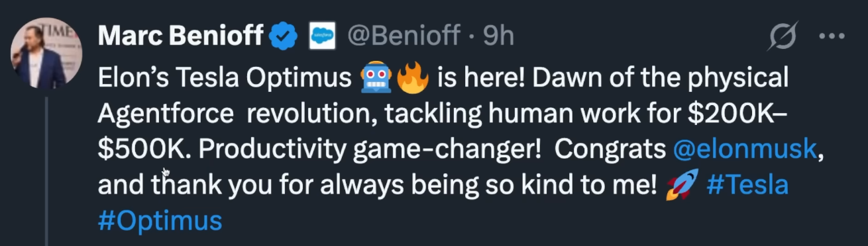Open the @elonmusk mention
The image size is (868, 246).
(x=744, y=149)
